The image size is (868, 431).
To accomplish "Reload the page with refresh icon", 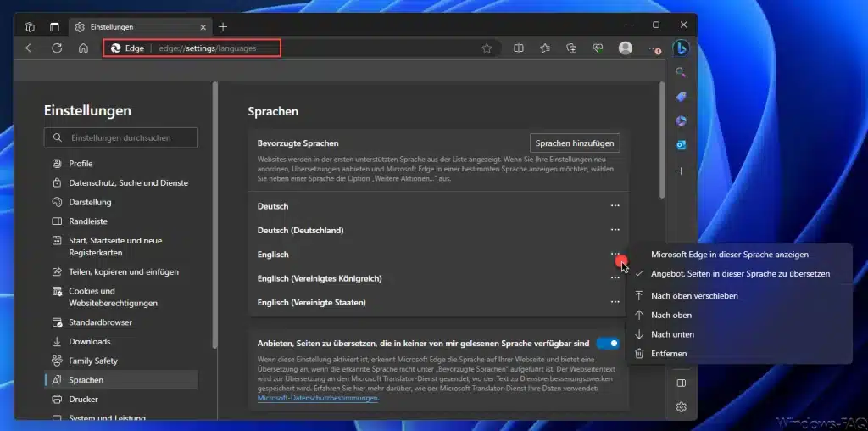I will point(57,48).
